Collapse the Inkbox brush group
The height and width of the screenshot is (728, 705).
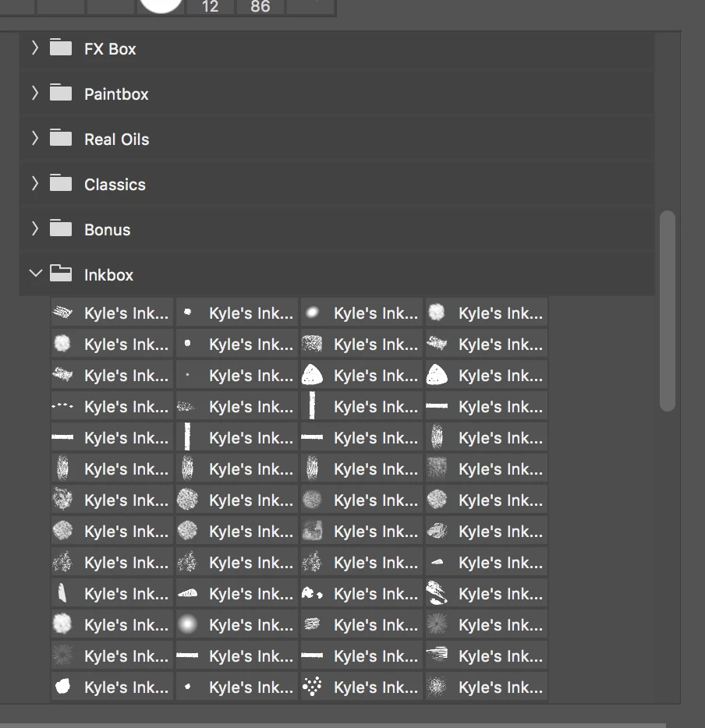35,274
